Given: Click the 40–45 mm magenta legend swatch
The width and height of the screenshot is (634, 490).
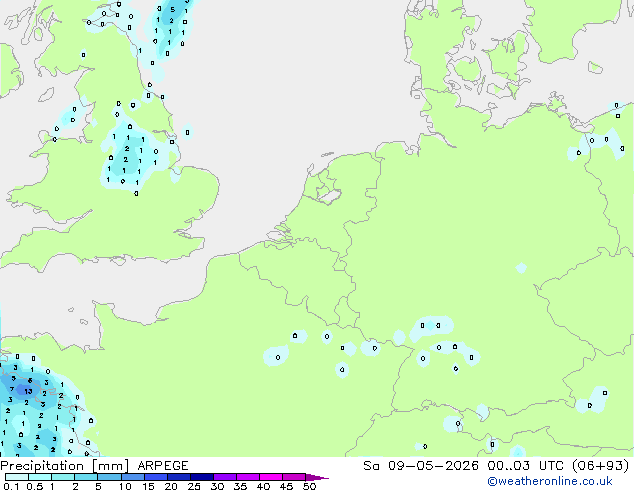Looking at the screenshot, I should point(271,477).
